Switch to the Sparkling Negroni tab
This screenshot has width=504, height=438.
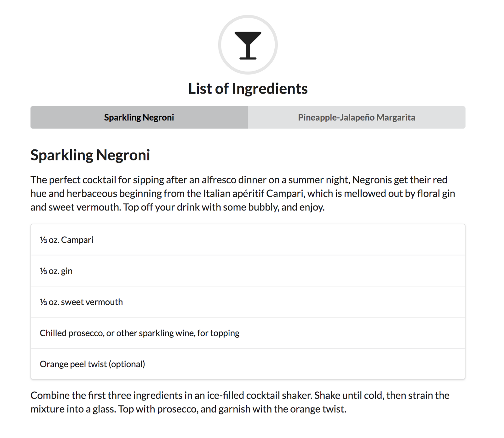click(x=139, y=117)
